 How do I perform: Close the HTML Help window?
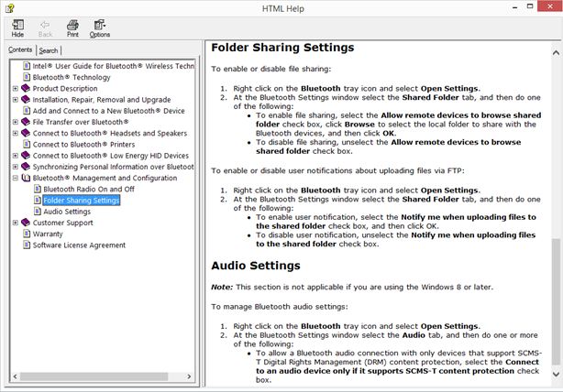550,6
